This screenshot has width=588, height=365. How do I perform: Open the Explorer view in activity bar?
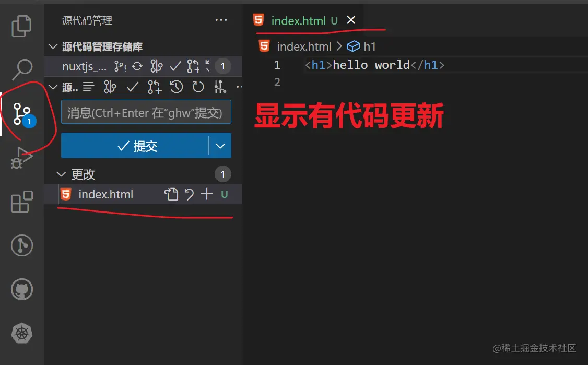(x=21, y=25)
